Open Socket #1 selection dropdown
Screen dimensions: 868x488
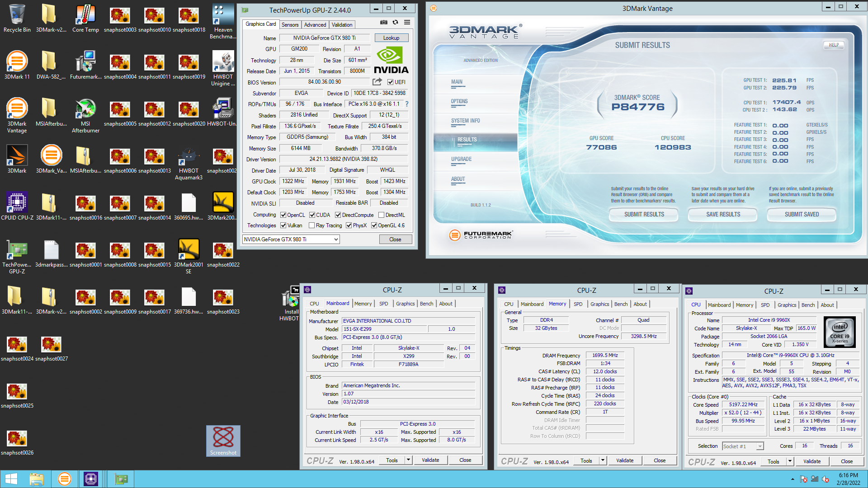pos(743,446)
